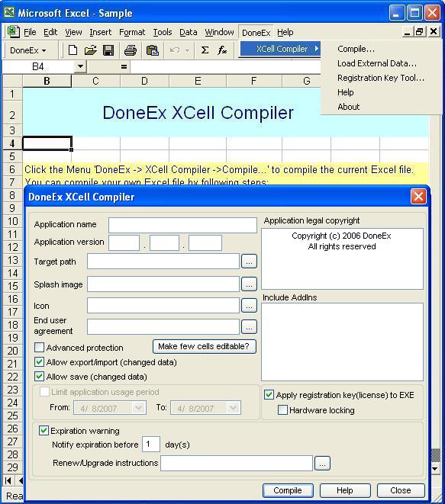Click the Insert Function fx icon

click(222, 50)
